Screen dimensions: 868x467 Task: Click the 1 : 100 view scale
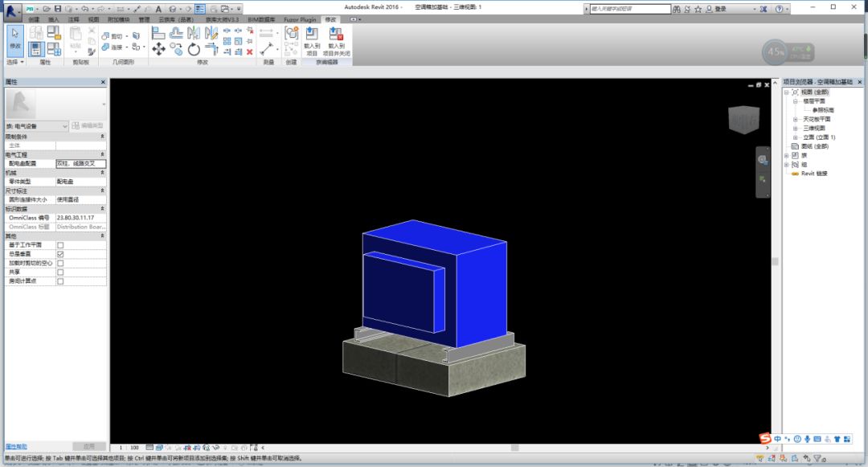click(129, 448)
